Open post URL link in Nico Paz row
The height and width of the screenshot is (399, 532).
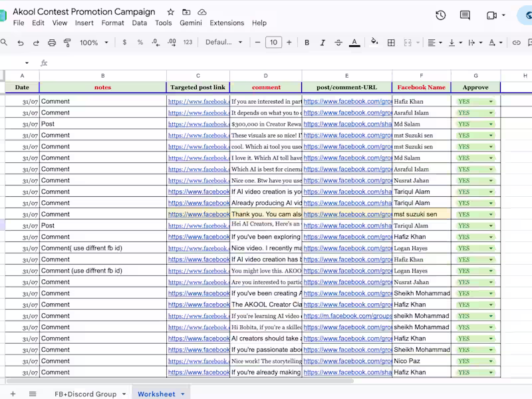point(347,361)
